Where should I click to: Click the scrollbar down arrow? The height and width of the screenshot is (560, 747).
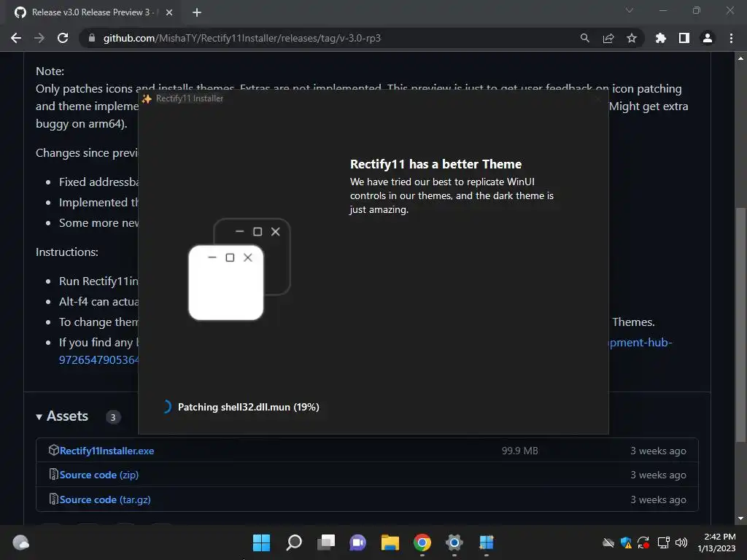click(x=740, y=518)
